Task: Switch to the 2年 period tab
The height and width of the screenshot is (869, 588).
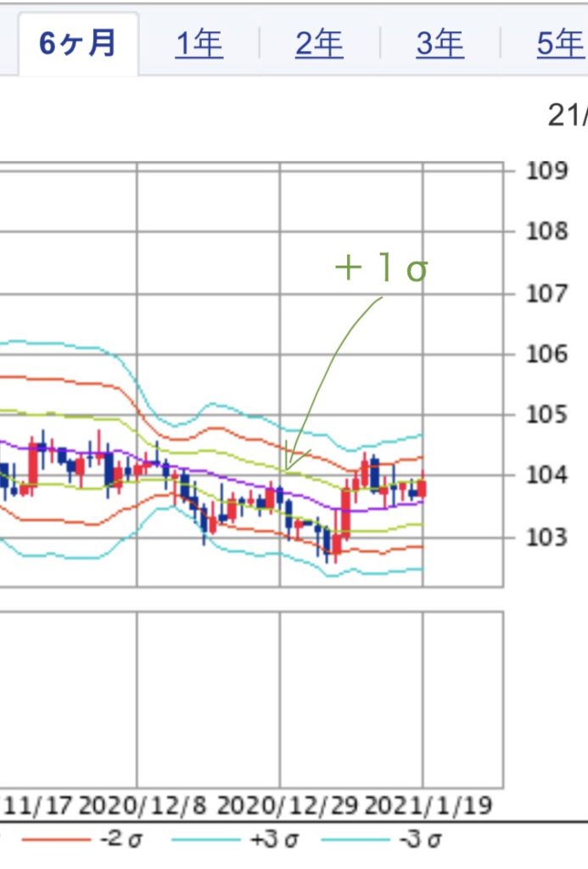Action: [319, 44]
